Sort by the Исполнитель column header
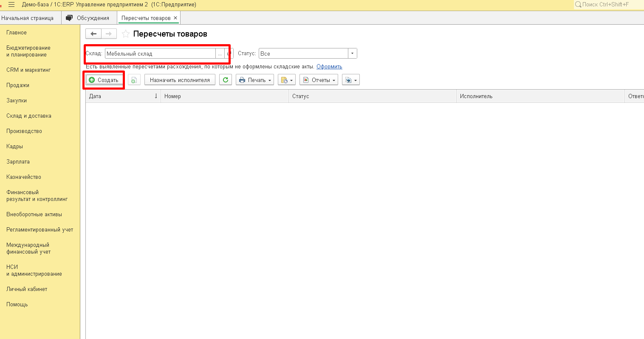This screenshot has height=339, width=644. [x=540, y=96]
